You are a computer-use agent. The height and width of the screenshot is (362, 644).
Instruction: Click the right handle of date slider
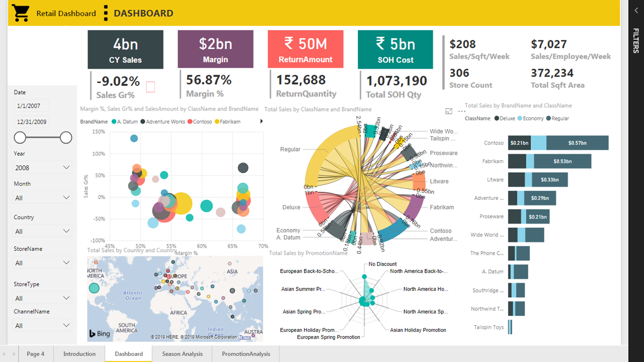coord(66,138)
